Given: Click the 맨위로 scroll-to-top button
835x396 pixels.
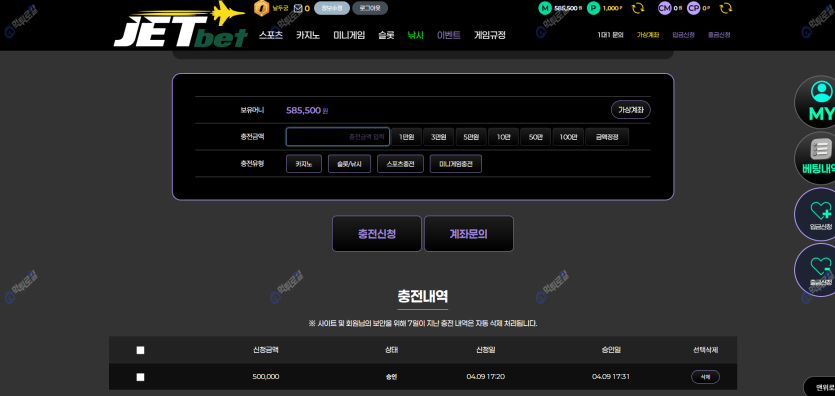Looking at the screenshot, I should point(820,387).
